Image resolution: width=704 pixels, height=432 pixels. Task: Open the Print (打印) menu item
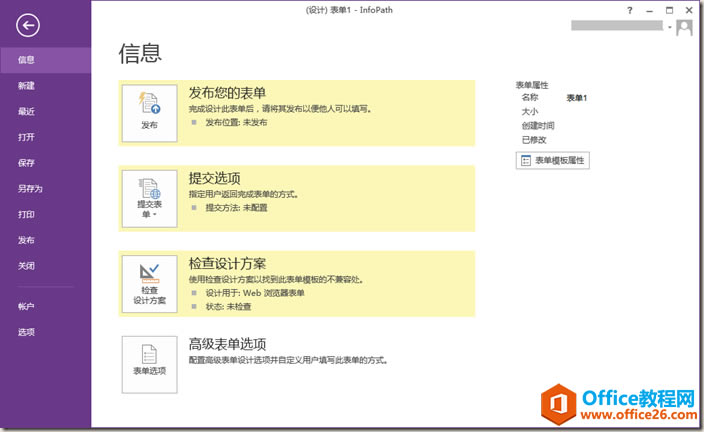(x=26, y=215)
